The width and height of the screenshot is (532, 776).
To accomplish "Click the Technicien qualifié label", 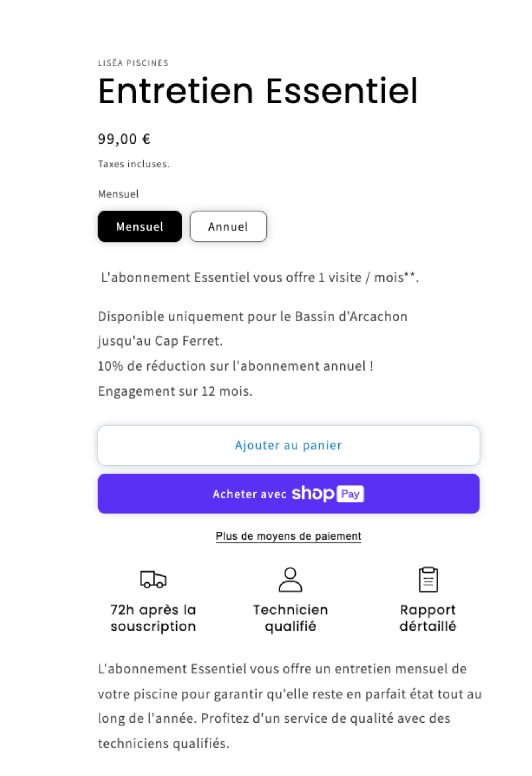I will 290,618.
